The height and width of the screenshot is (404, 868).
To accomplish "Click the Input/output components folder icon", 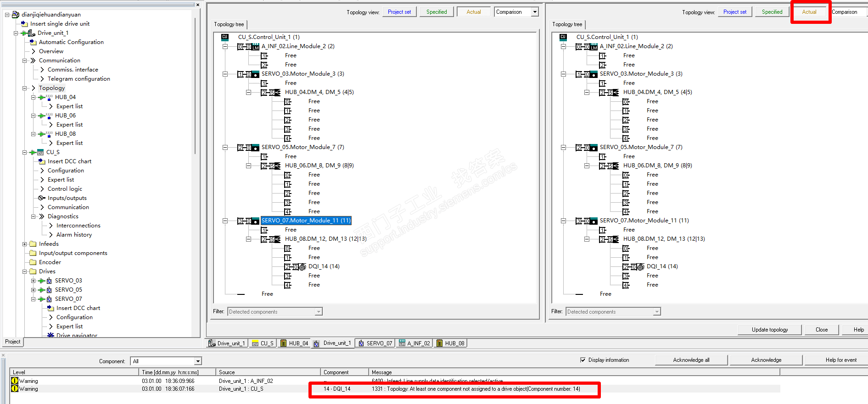I will (x=33, y=253).
